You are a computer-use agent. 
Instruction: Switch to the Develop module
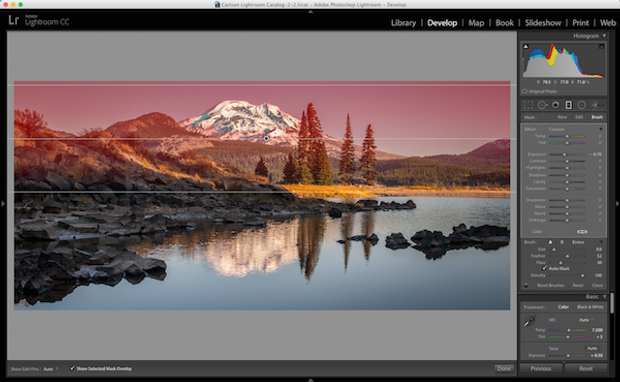[442, 23]
